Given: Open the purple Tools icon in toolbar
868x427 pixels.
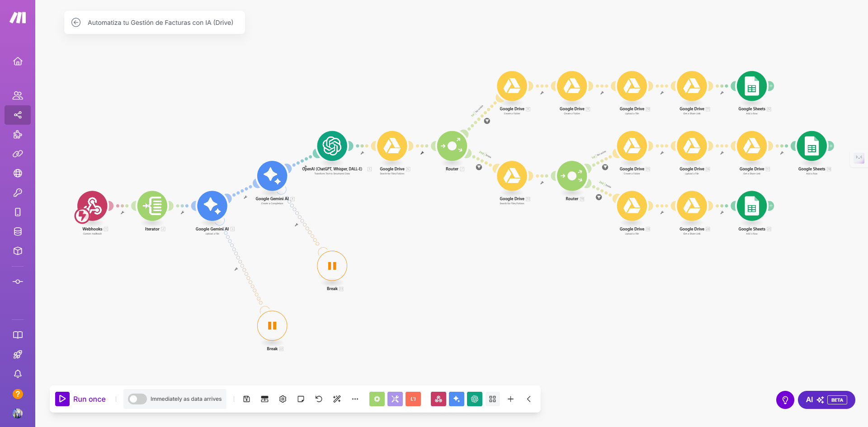Looking at the screenshot, I should 395,399.
